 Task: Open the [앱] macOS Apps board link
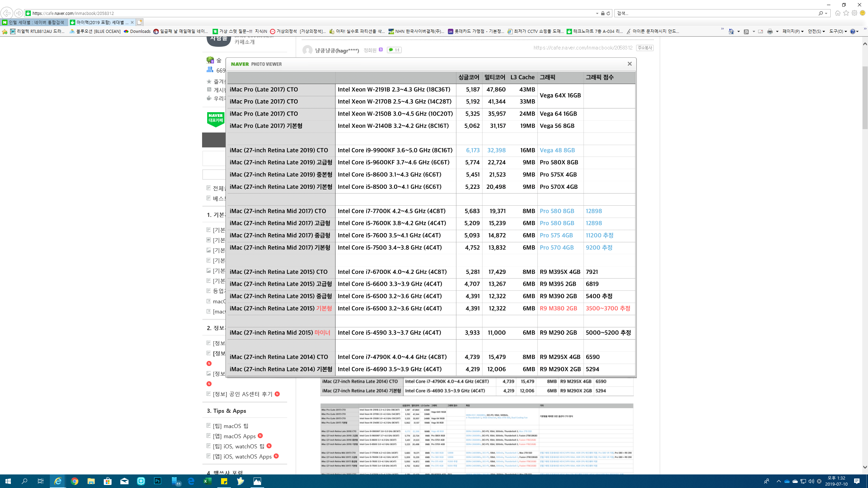(234, 436)
